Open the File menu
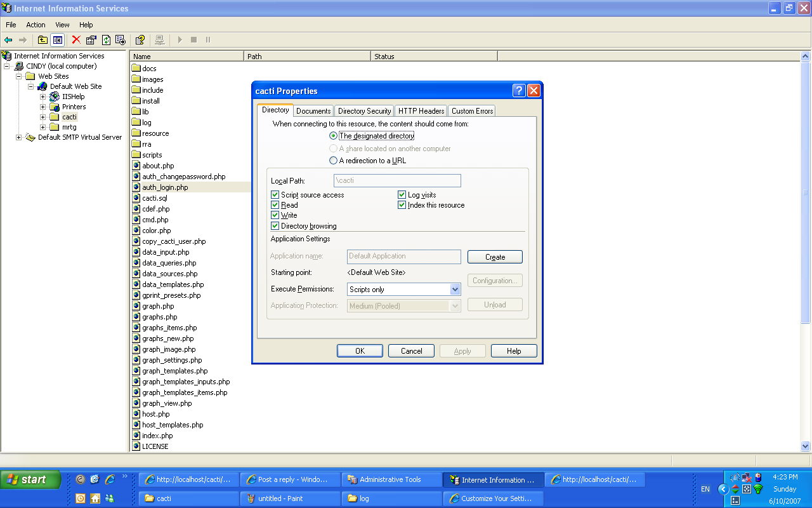This screenshot has height=508, width=812. [11, 25]
